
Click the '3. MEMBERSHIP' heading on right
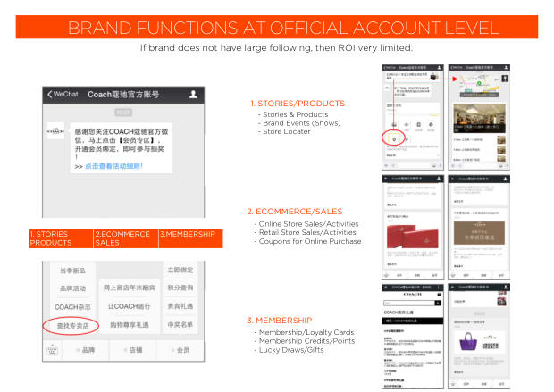tap(280, 321)
